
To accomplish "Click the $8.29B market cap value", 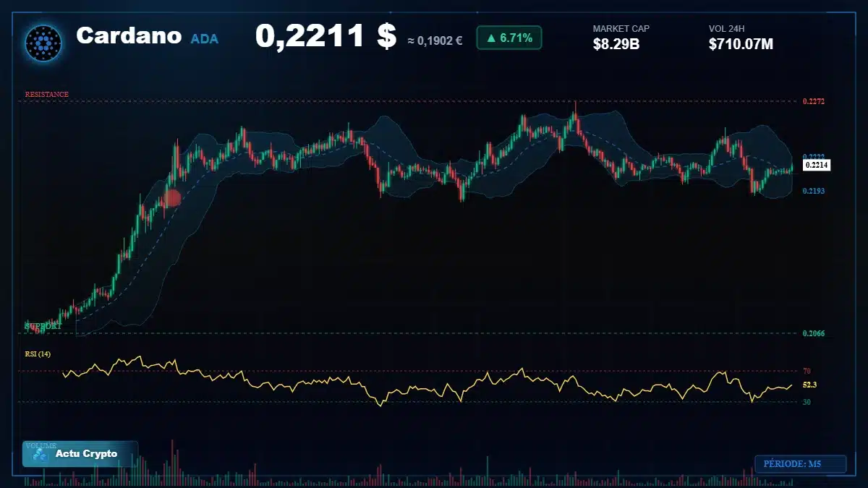I will (616, 44).
